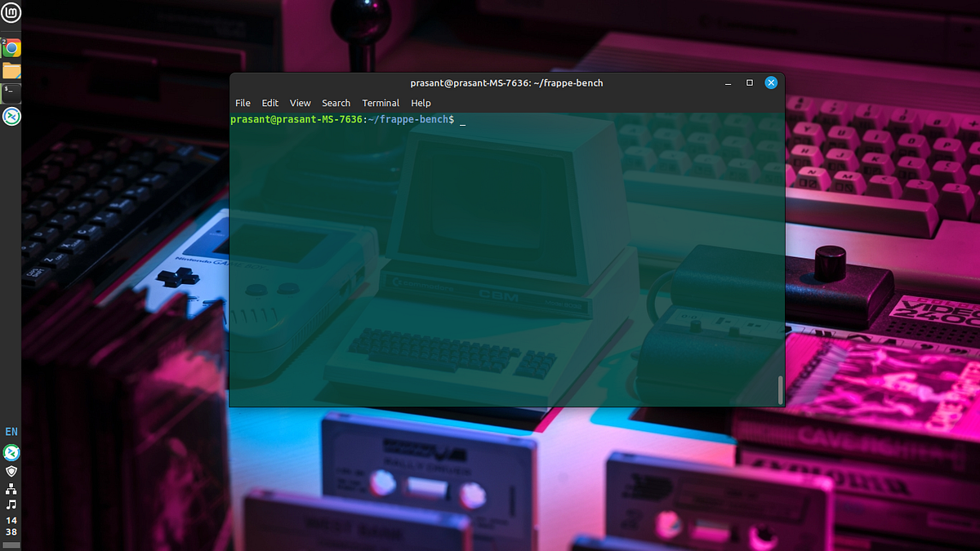Viewport: 980px width, 551px height.
Task: Open the View menu in Terminal
Action: click(x=300, y=103)
